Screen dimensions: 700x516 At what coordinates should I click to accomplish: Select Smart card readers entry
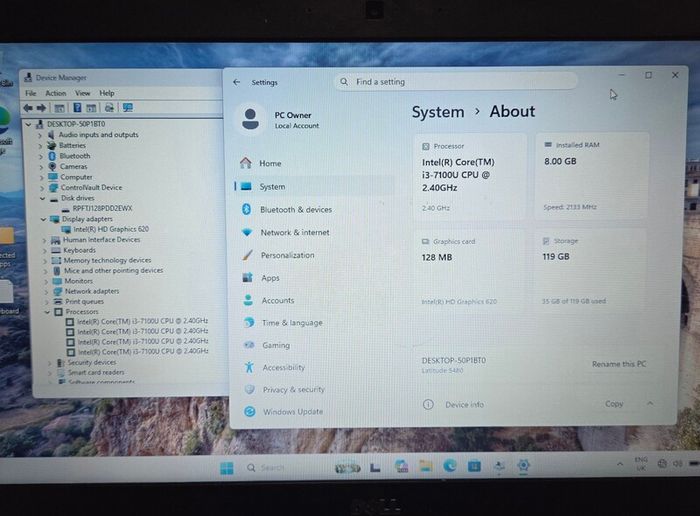(x=96, y=372)
